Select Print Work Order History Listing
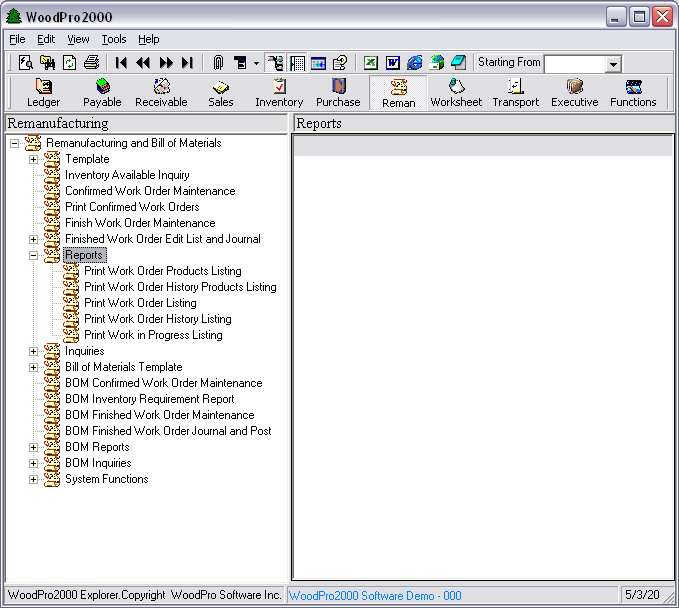The height and width of the screenshot is (608, 679). pos(158,319)
